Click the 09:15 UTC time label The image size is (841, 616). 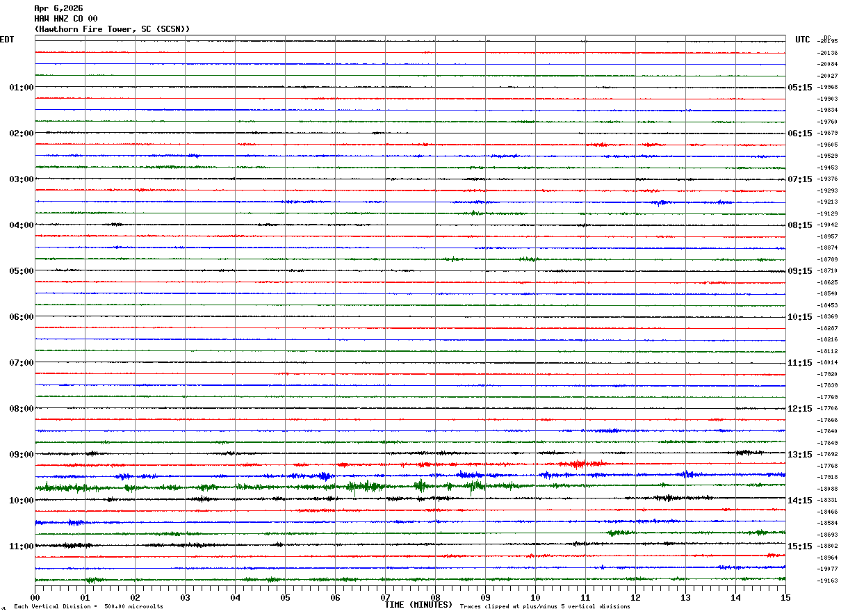tap(800, 271)
